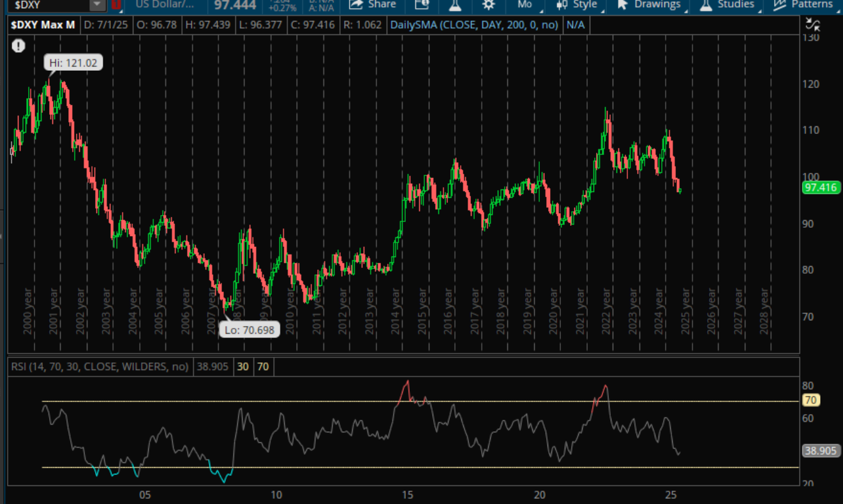
Task: Click the $DXY symbol input field
Action: pyautogui.click(x=50, y=5)
